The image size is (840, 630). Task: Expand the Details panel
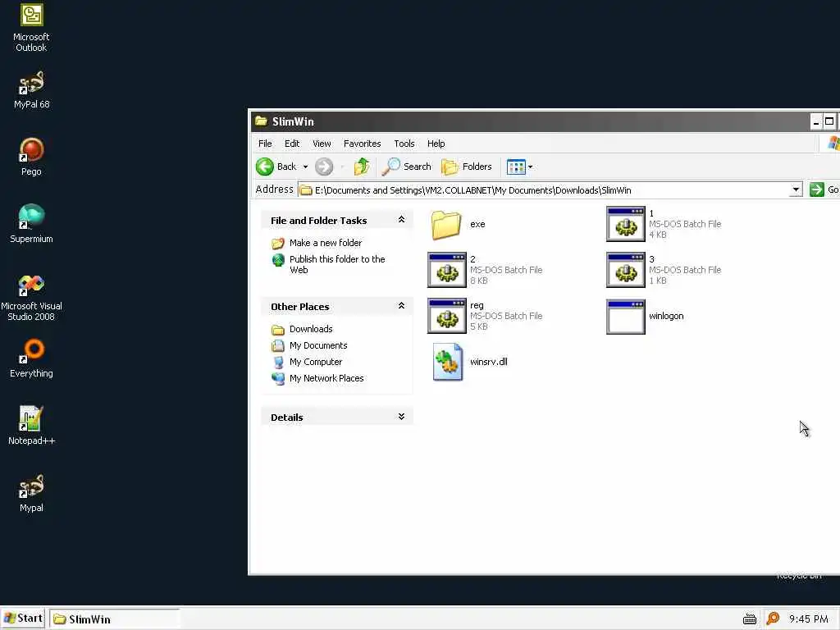pyautogui.click(x=401, y=417)
